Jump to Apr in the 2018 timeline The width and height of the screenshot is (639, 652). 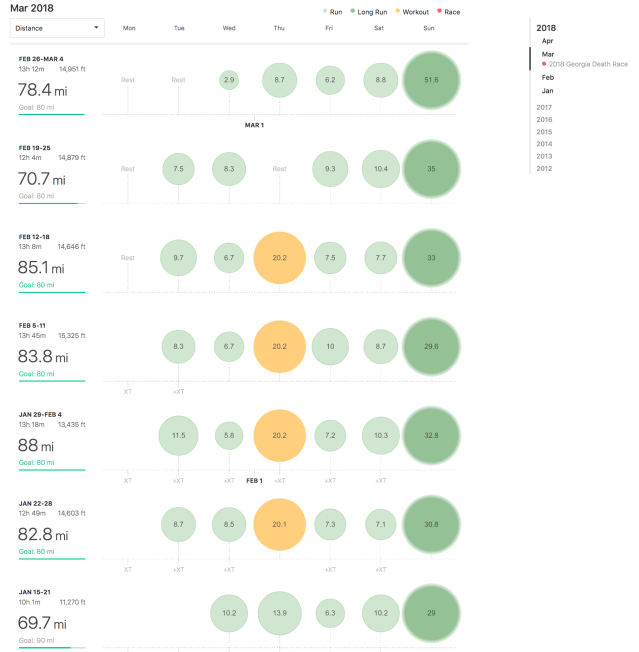click(547, 42)
